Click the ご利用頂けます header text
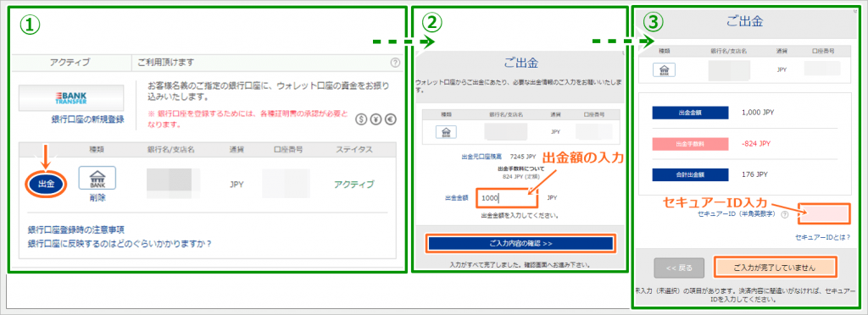Image resolution: width=868 pixels, height=315 pixels. [166, 63]
